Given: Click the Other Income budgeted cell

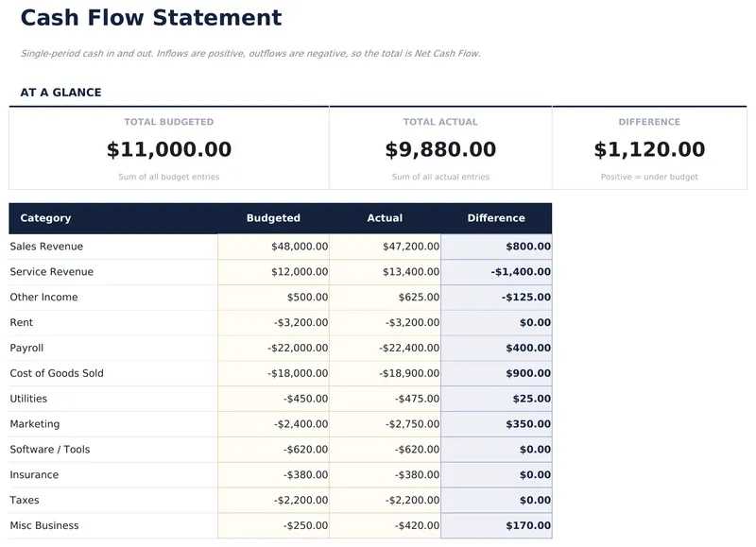Looking at the screenshot, I should pos(274,298).
